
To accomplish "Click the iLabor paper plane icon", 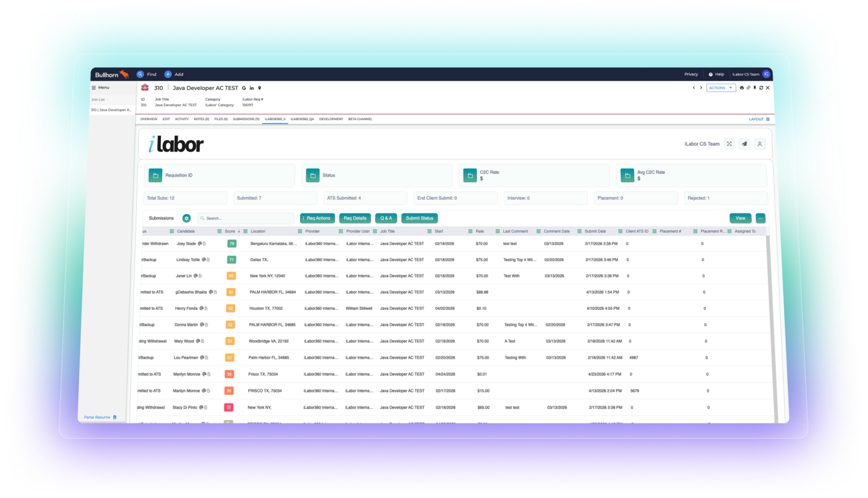I will coord(744,144).
